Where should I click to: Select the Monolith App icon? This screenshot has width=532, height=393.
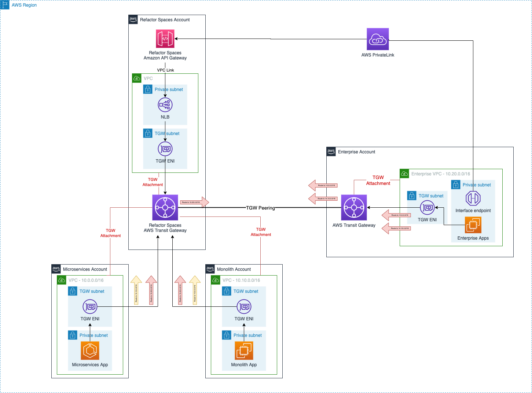pyautogui.click(x=243, y=350)
